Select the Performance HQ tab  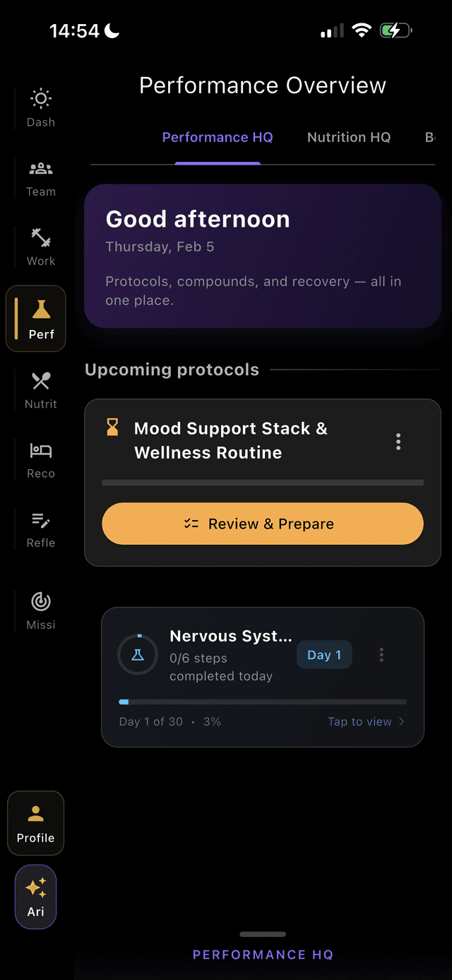point(218,138)
